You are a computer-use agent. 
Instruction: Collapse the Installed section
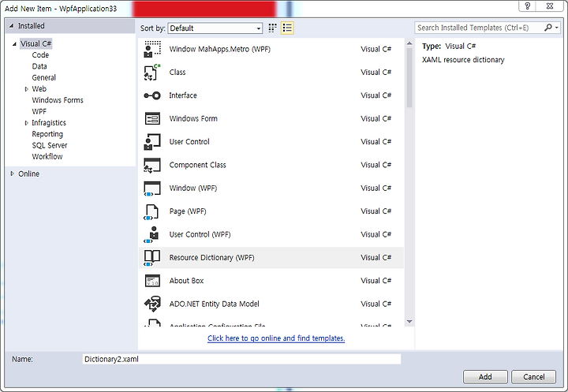[11, 26]
